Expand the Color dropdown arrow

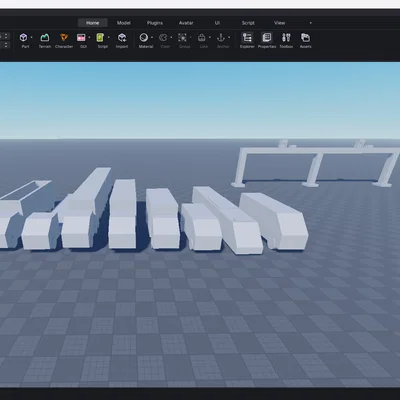(171, 38)
